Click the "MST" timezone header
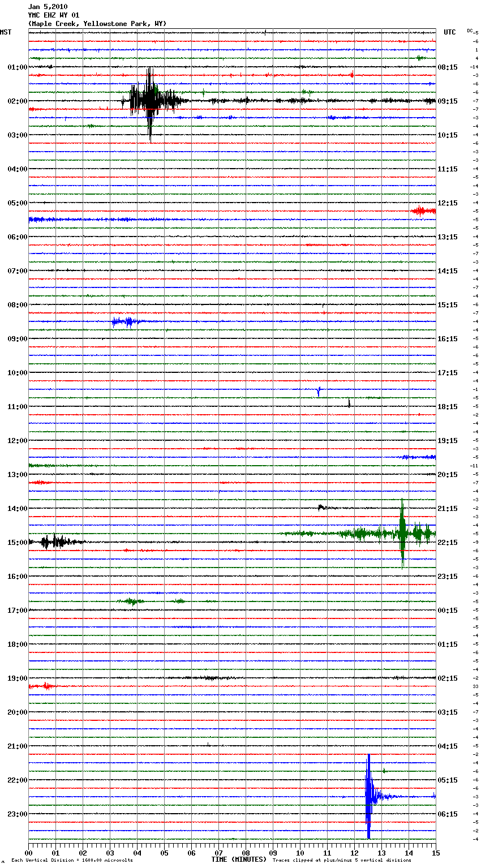The width and height of the screenshot is (481, 868). pos(6,32)
